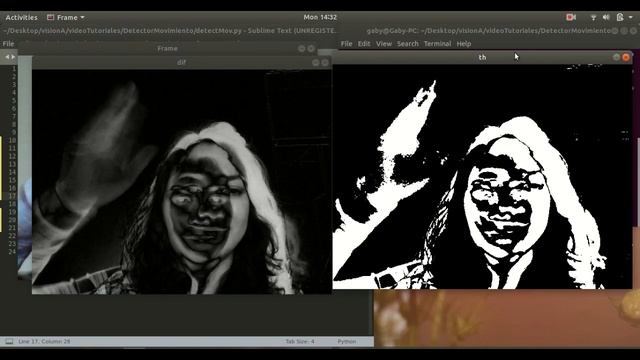Open the Tab Size: 4 selector

click(x=300, y=341)
